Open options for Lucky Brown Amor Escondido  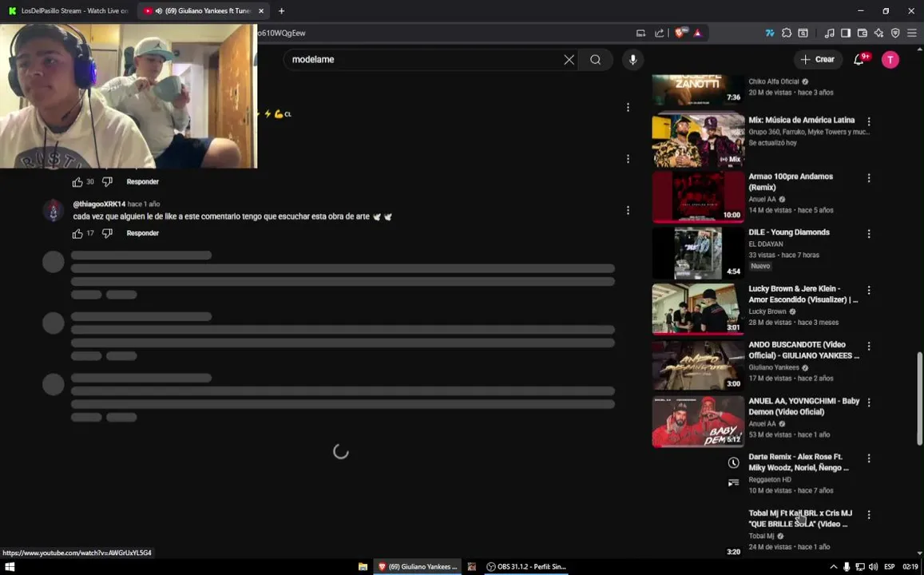click(x=869, y=291)
